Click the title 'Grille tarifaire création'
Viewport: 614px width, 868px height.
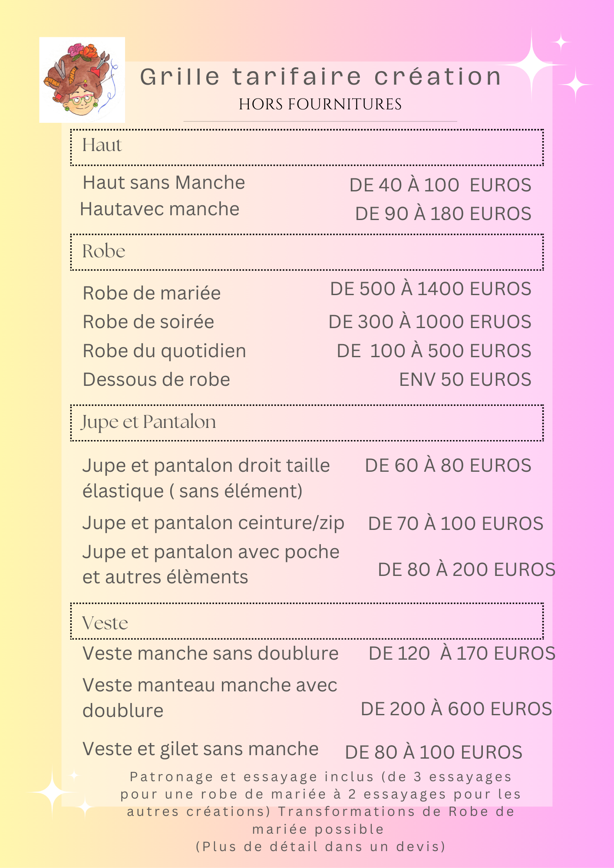tap(320, 77)
